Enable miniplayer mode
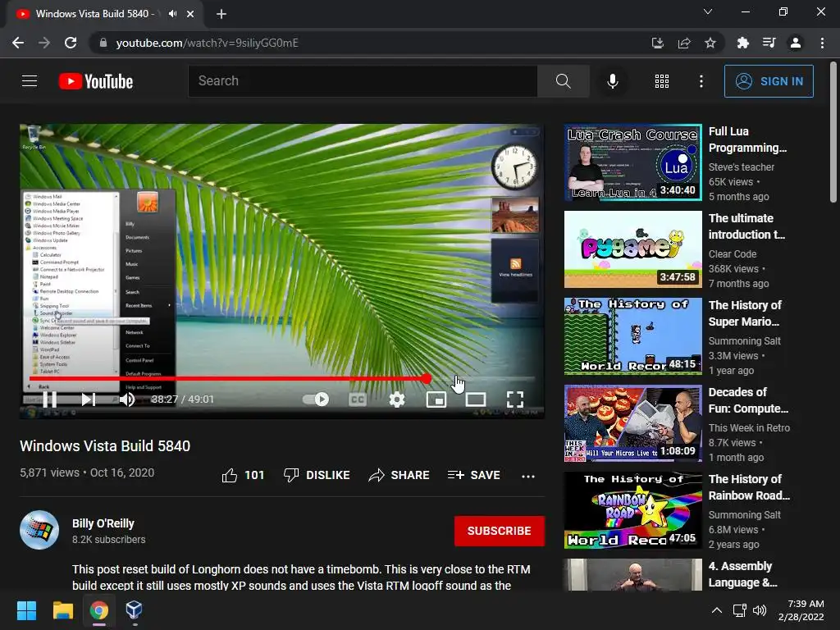This screenshot has width=840, height=630. [436, 399]
